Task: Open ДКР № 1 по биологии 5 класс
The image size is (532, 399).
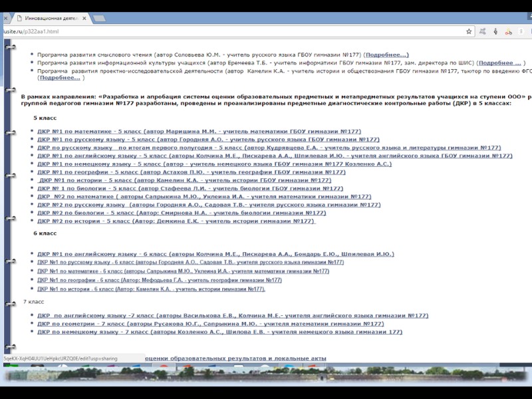Action: [190, 188]
